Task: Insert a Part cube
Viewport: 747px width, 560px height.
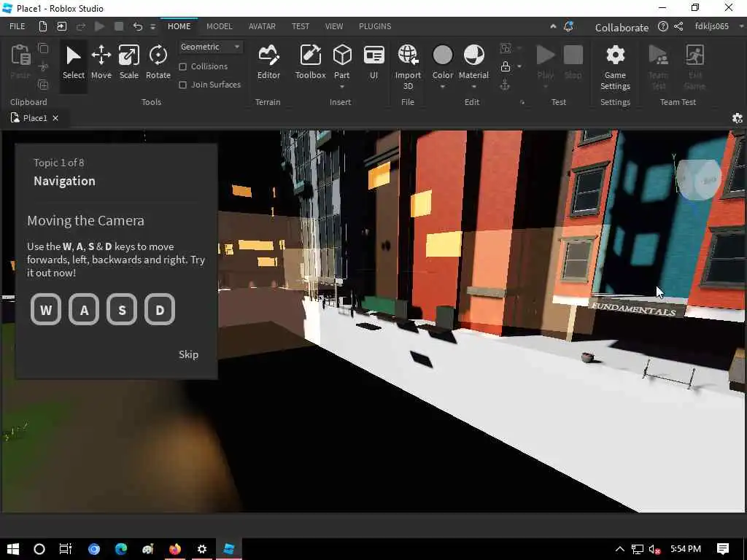Action: (x=342, y=55)
